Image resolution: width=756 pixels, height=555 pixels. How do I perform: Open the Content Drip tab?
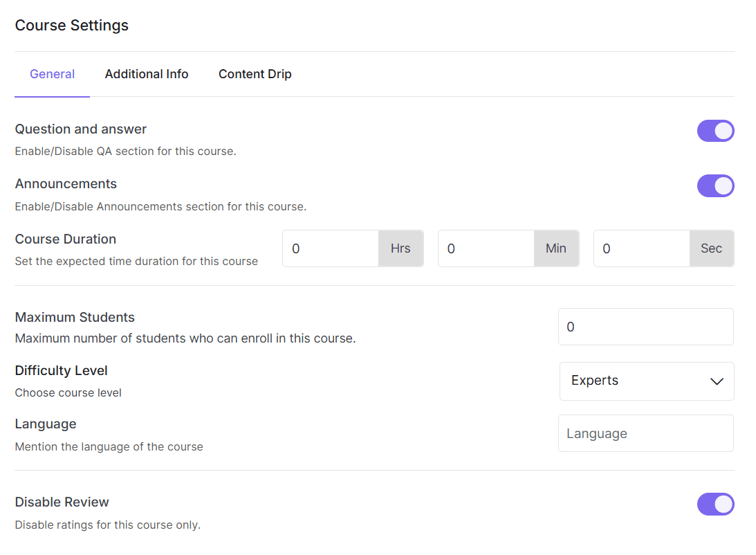click(x=255, y=74)
